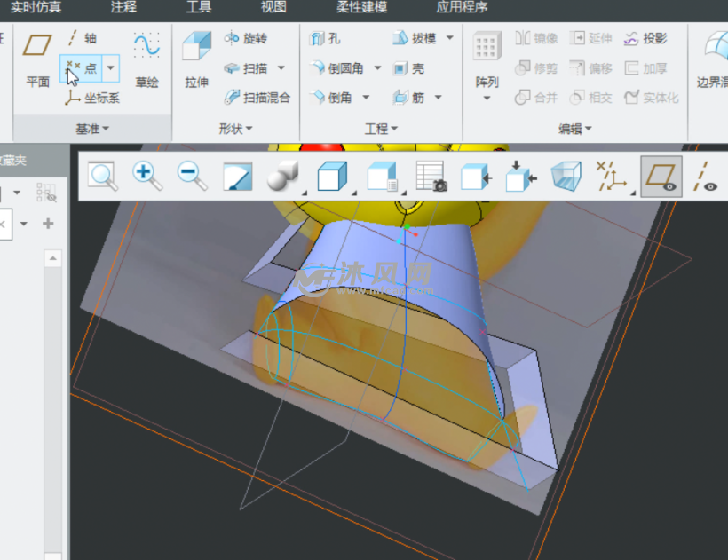Open dropdown arrow beside the plus button

[x=24, y=224]
